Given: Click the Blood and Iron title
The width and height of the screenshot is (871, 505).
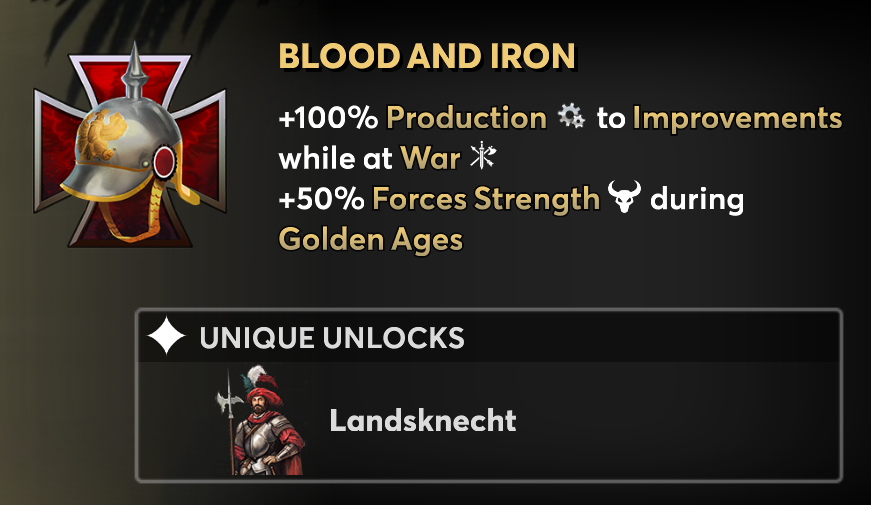Looking at the screenshot, I should click(x=427, y=57).
